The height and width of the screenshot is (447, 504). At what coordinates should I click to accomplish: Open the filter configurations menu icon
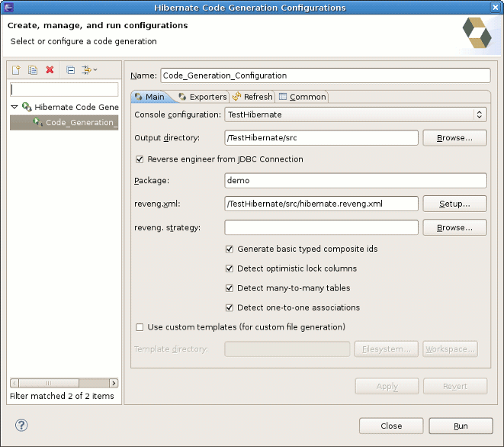(89, 70)
